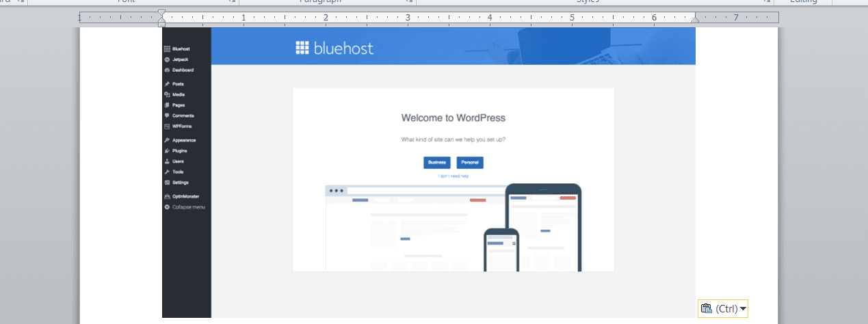868x324 pixels.
Task: Click the Plugins plug icon
Action: 167,150
